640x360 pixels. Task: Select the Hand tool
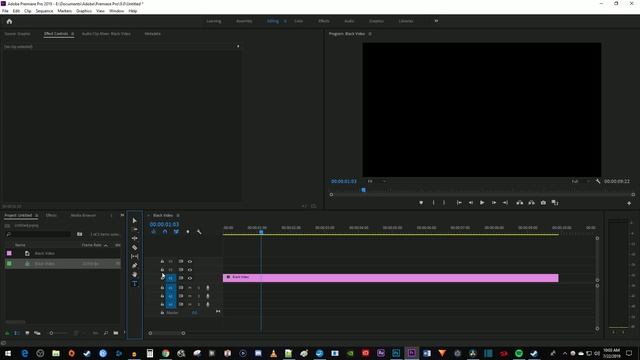(x=135, y=274)
